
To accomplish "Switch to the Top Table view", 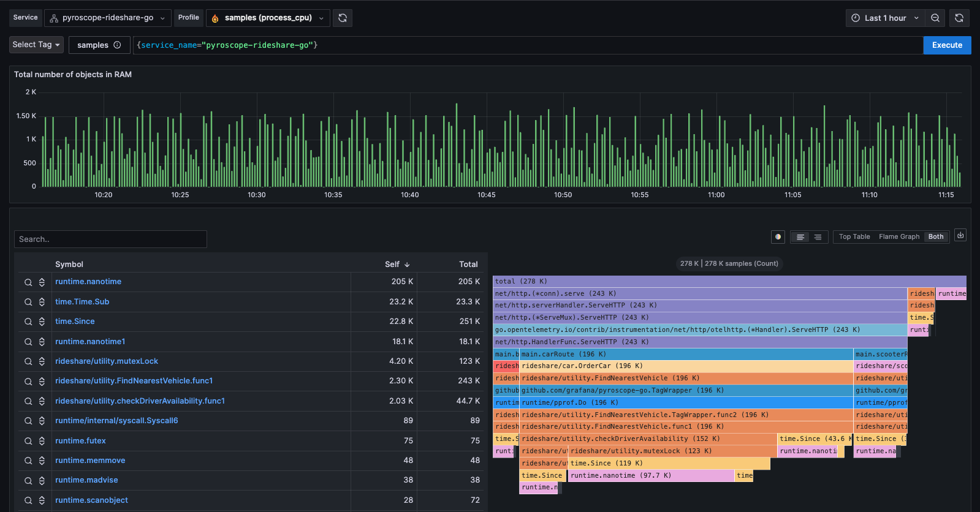I will pos(854,237).
